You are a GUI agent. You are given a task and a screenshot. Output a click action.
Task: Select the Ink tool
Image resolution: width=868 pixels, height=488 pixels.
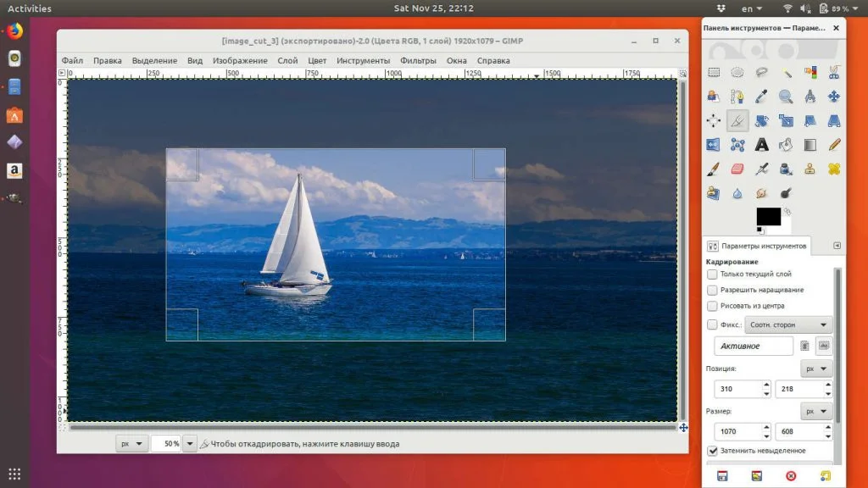786,169
